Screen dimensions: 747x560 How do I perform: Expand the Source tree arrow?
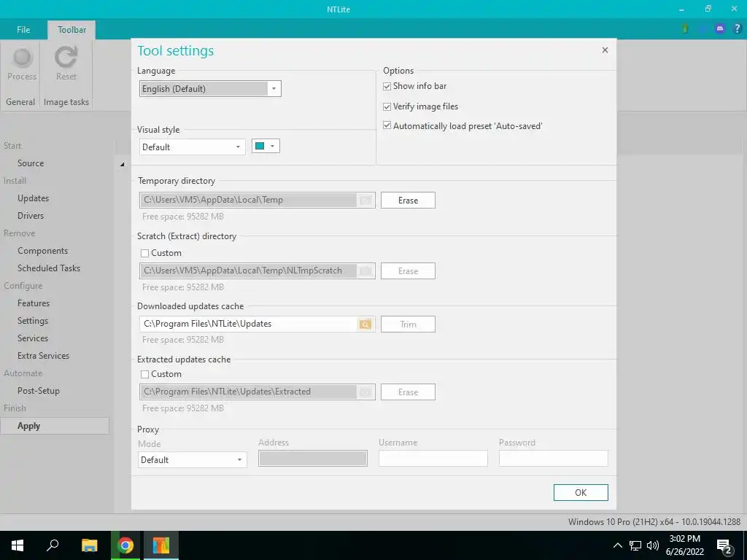[122, 164]
